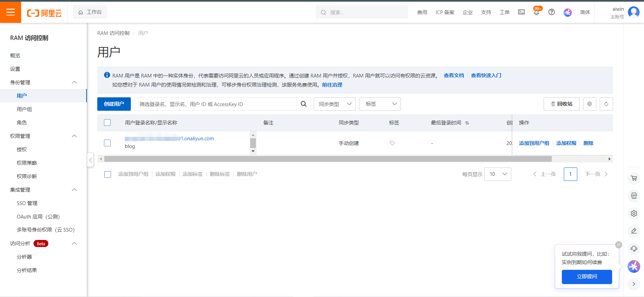Screen dimensions: 644x297
Task: Click the vertical scrollbar in user name cell
Action: pos(253,143)
